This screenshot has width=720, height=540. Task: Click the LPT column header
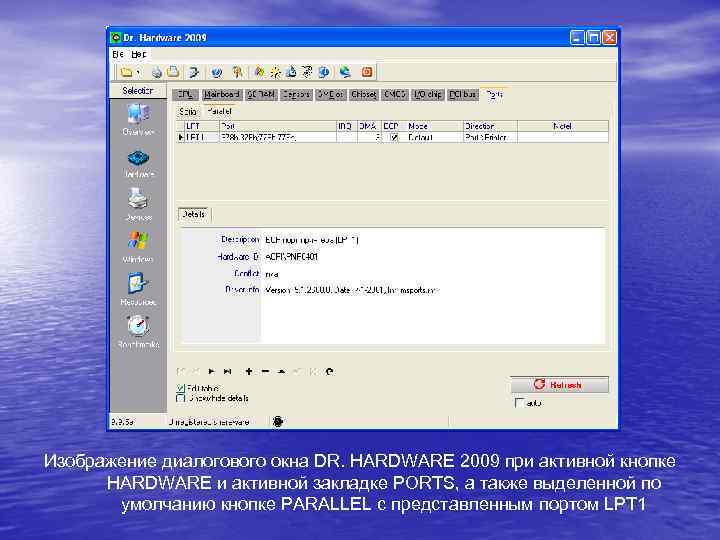202,126
